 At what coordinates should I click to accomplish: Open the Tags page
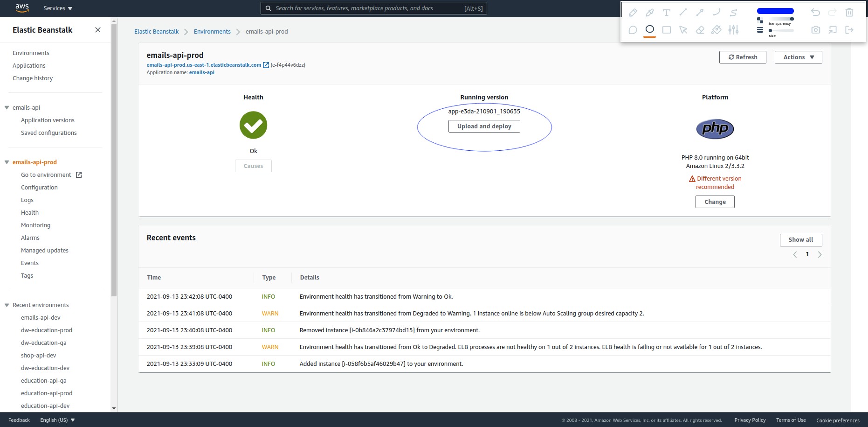pos(27,276)
